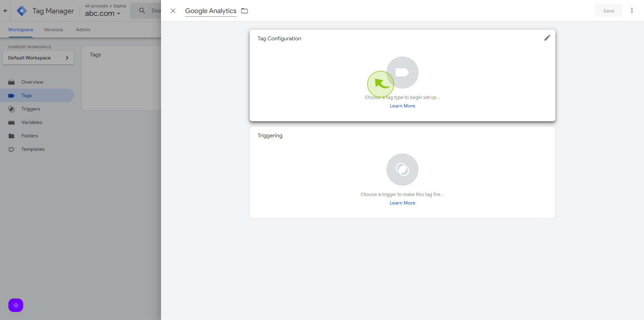Open Learn More link under Tag Configuration

pyautogui.click(x=402, y=106)
